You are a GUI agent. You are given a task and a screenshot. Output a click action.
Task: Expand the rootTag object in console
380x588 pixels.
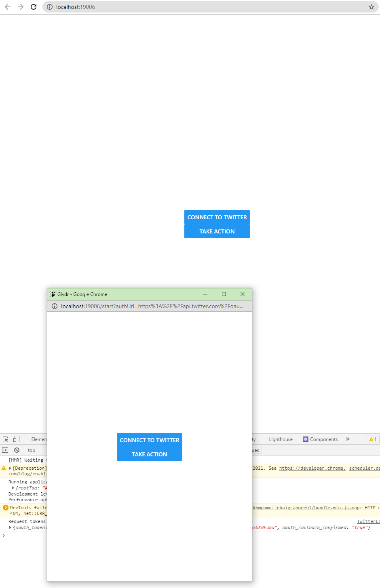13,488
